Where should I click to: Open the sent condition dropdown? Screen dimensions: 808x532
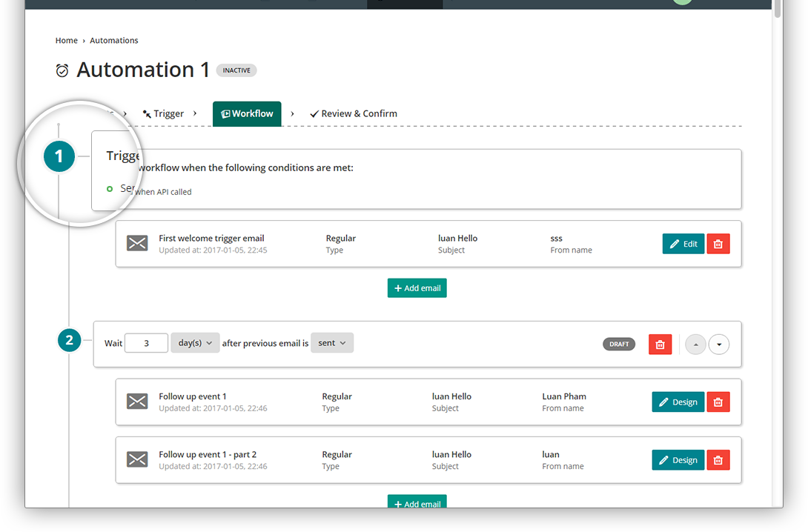(x=332, y=343)
